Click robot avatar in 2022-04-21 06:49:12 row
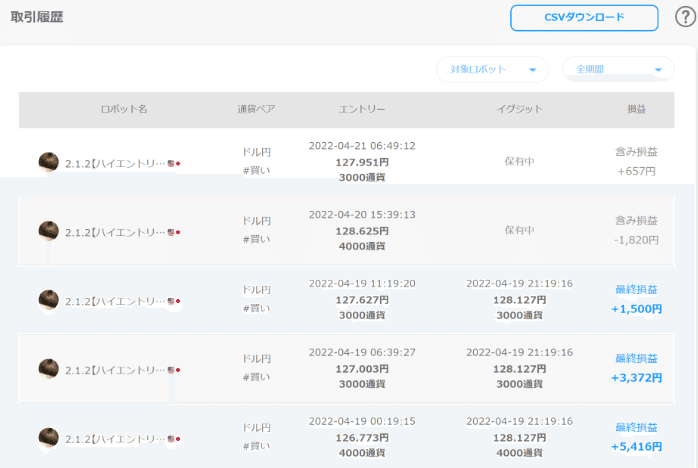The width and height of the screenshot is (698, 468). point(49,162)
